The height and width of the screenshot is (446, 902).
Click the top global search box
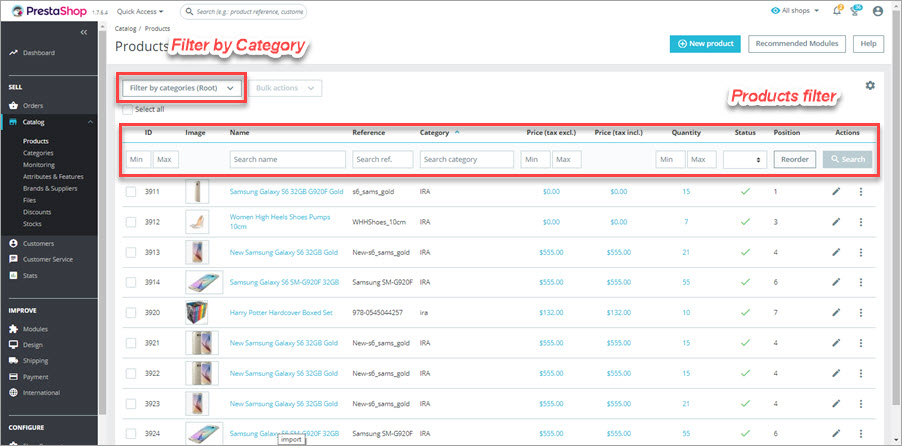pos(243,11)
